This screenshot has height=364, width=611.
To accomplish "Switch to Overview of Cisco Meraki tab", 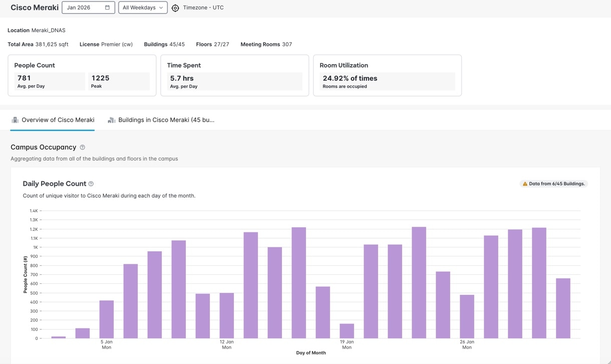I will pos(58,120).
